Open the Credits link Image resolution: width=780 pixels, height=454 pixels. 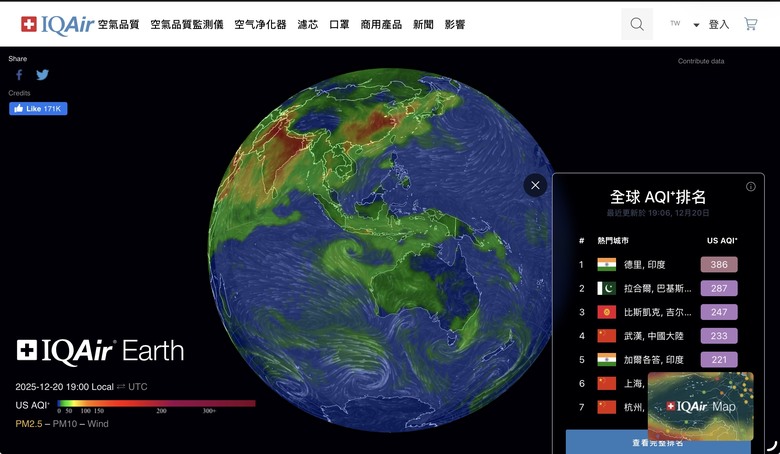tap(19, 93)
